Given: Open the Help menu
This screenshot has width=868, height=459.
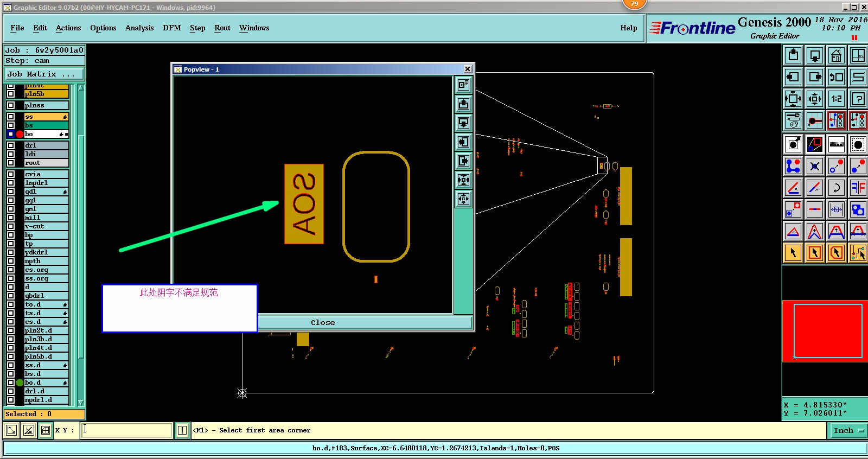Looking at the screenshot, I should pos(629,28).
